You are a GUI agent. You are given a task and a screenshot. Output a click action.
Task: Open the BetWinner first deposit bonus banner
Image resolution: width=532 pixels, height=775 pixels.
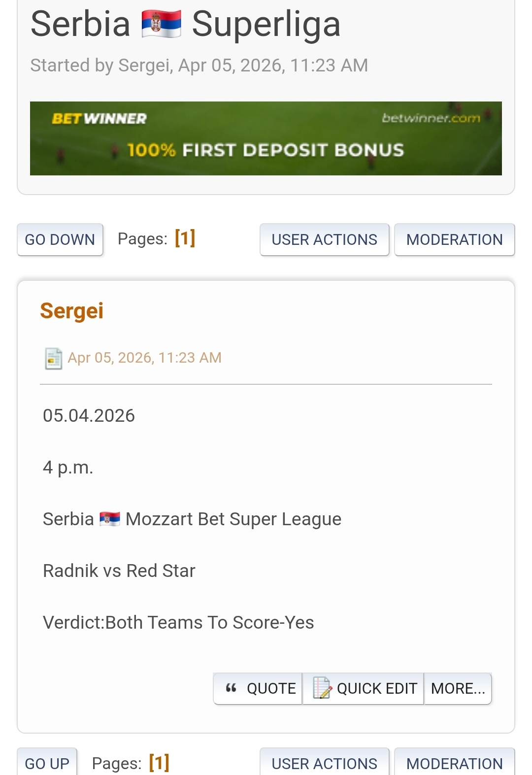266,149
